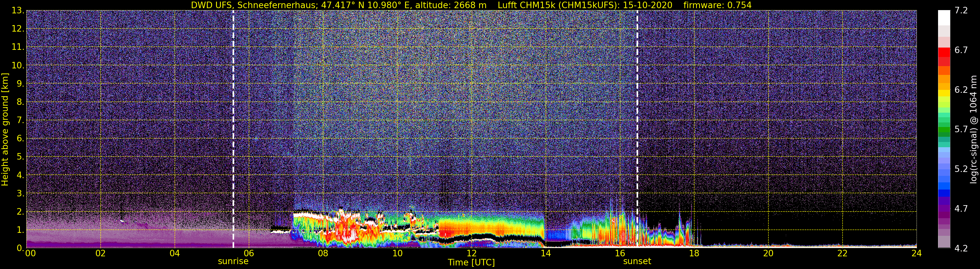
Task: Click the 'Height above ground [km]' axis label
Action: tap(5, 129)
